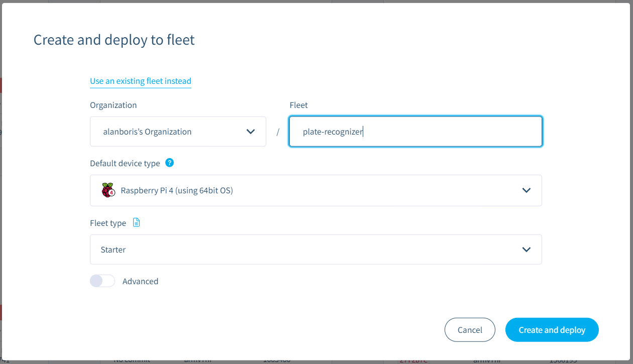Click inside the Fleet name input field
633x364 pixels.
pyautogui.click(x=415, y=131)
